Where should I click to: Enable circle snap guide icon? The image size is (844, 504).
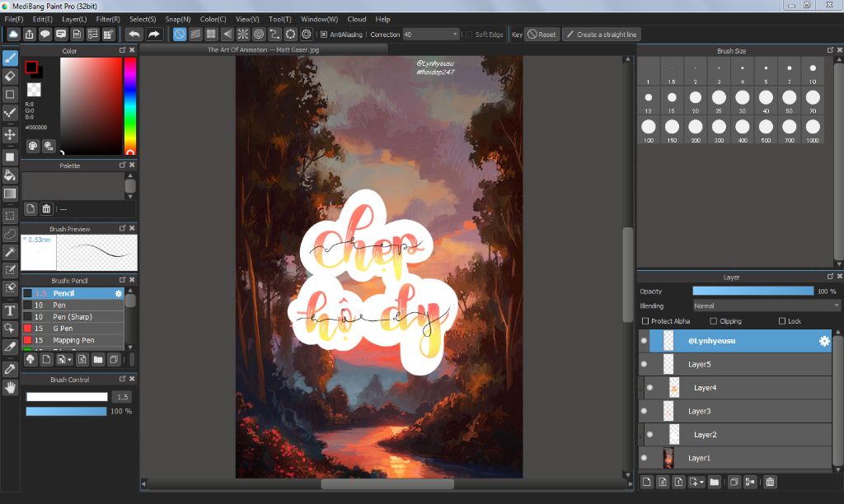pos(259,35)
